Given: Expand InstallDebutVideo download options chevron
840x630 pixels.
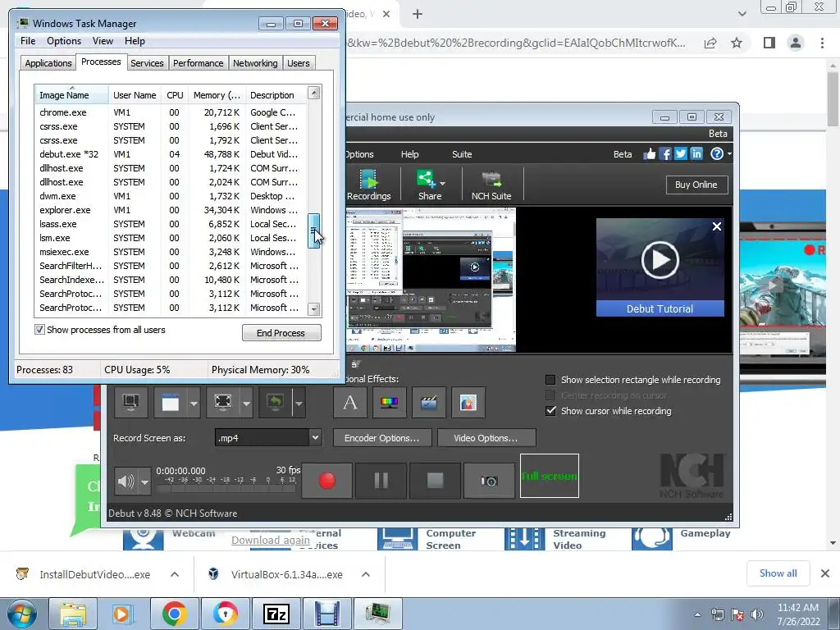Looking at the screenshot, I should 175,574.
